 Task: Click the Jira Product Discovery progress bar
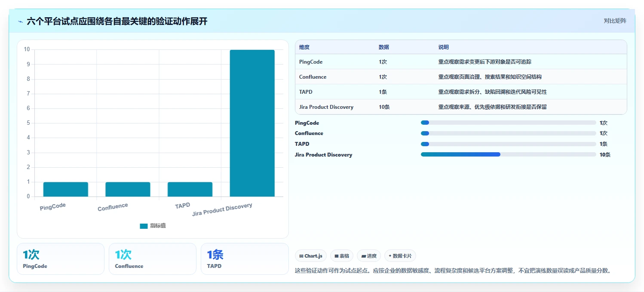click(509, 154)
